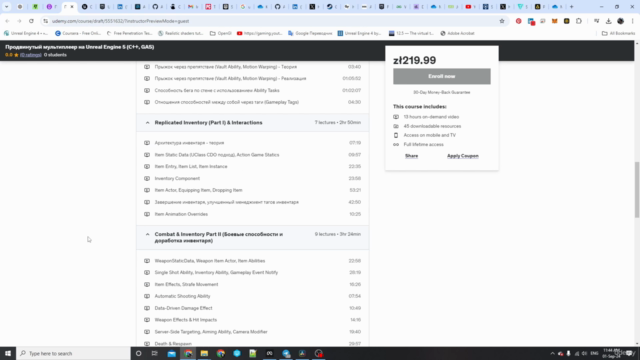
Task: Click the Apply Coupon link
Action: [x=462, y=156]
